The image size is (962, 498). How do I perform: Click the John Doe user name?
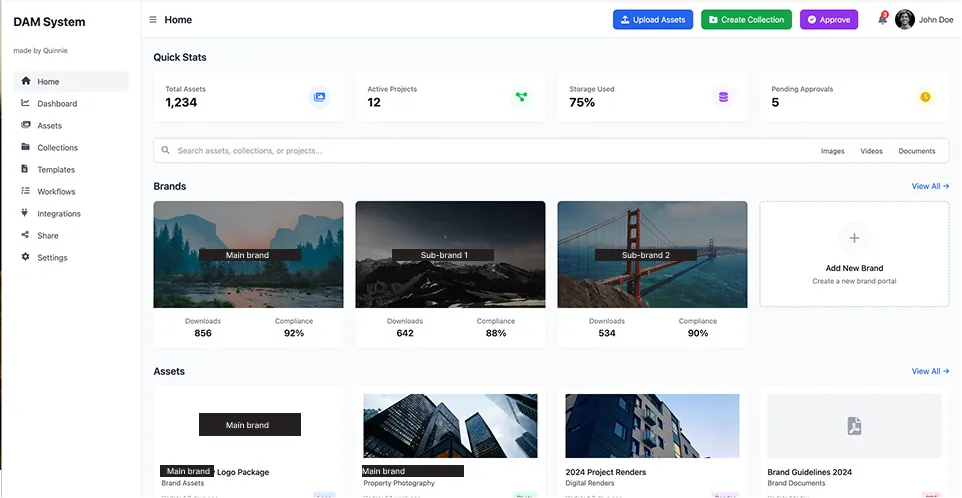click(x=936, y=20)
